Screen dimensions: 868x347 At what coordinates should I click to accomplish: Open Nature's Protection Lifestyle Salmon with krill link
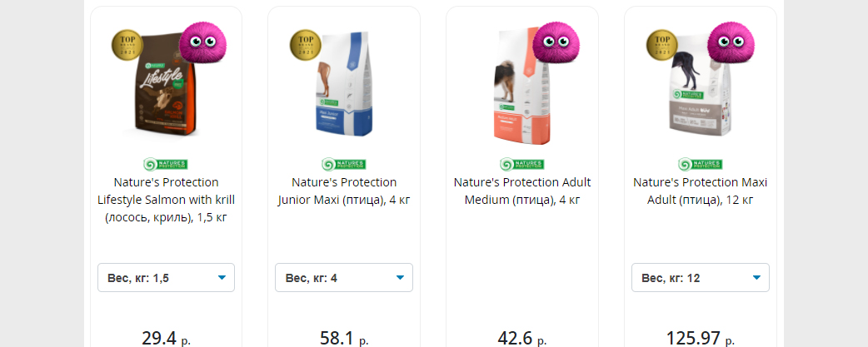click(166, 200)
